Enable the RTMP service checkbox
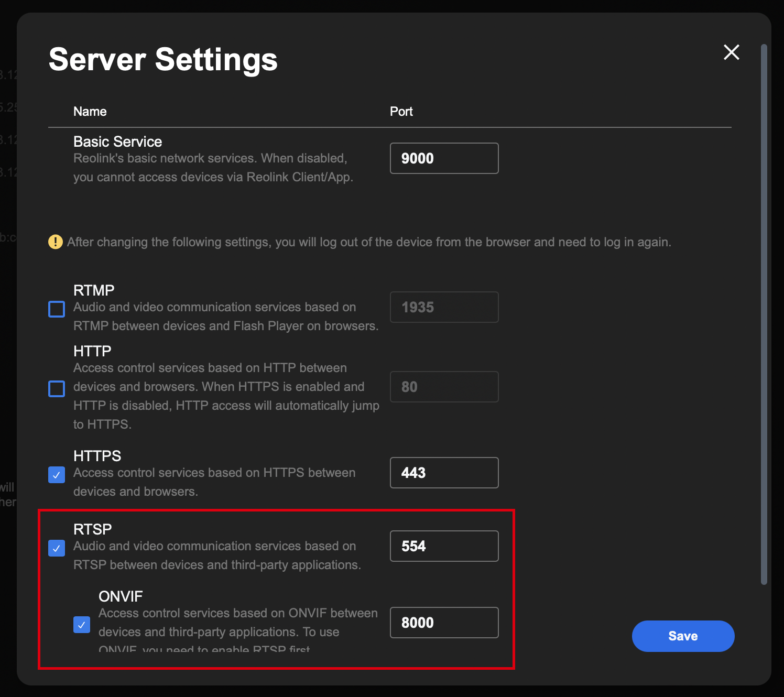The width and height of the screenshot is (784, 697). tap(57, 309)
